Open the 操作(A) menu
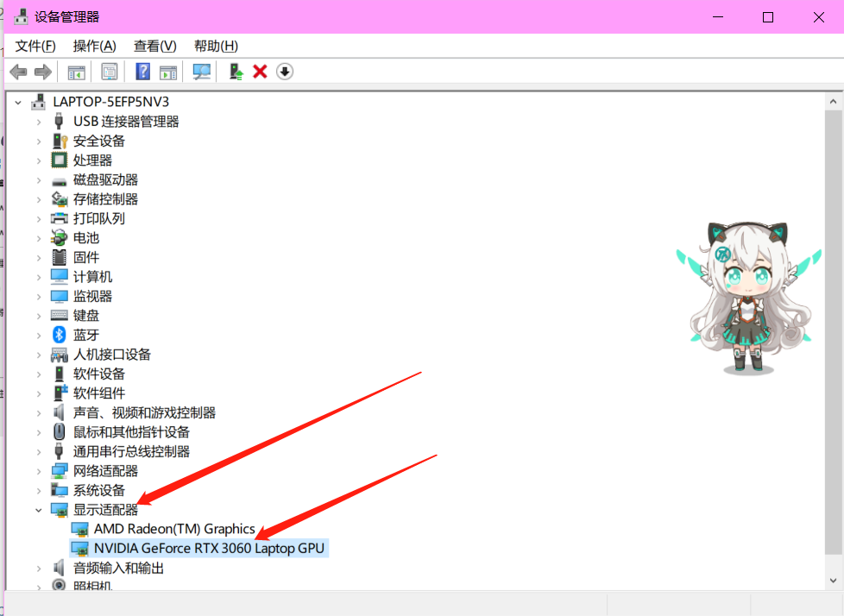The width and height of the screenshot is (844, 616). (94, 47)
